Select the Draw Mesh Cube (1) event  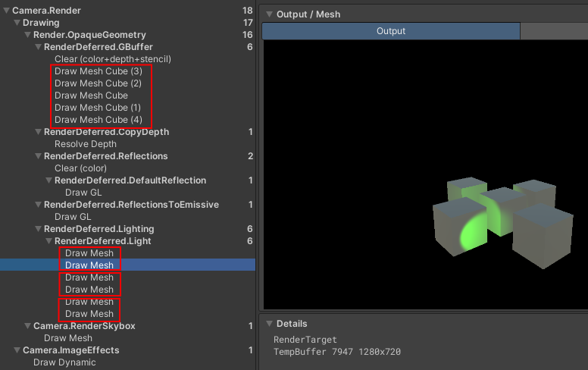coord(98,108)
